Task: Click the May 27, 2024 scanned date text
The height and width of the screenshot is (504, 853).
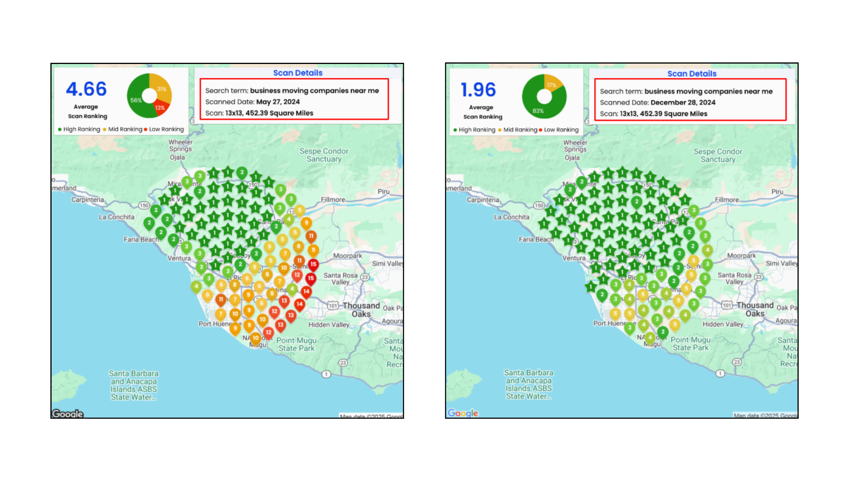Action: pos(278,102)
